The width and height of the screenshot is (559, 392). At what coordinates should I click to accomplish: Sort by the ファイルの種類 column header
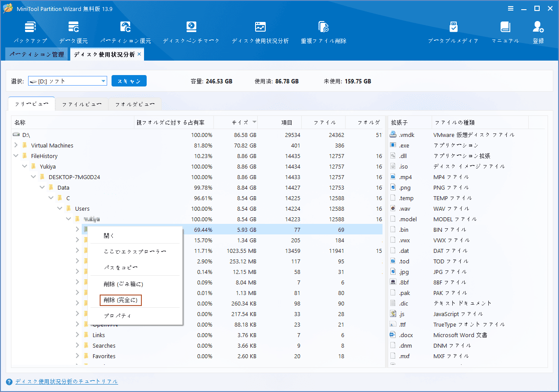tap(480, 122)
